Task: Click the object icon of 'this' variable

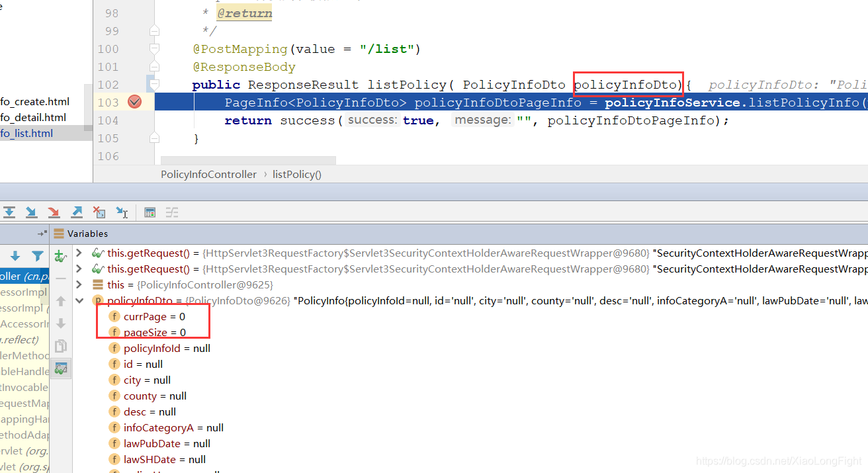Action: point(98,285)
